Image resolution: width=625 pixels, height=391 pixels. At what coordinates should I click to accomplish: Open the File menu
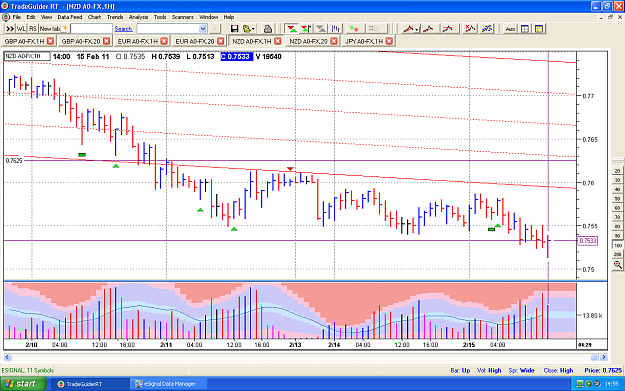16,17
